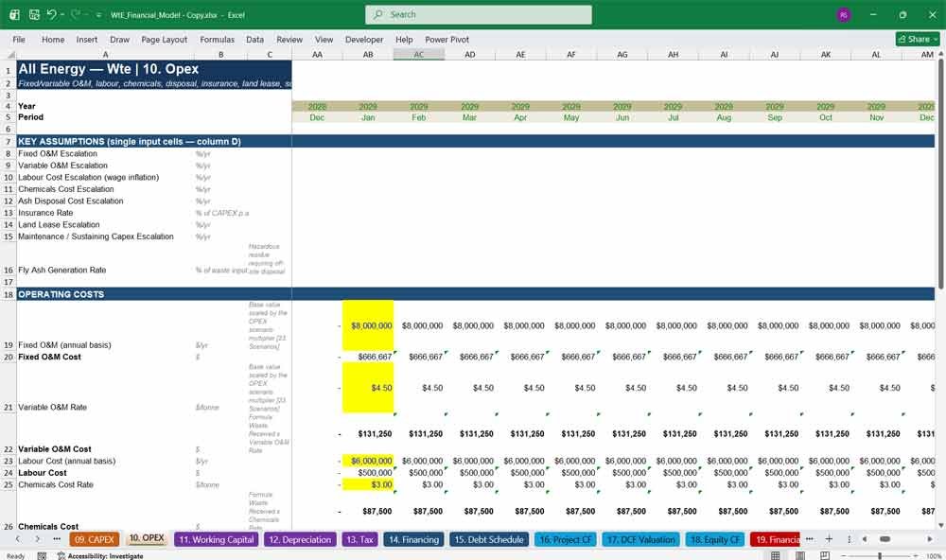Open the 15. Debt Schedule sheet
Screen dimensions: 946x560
point(489,539)
